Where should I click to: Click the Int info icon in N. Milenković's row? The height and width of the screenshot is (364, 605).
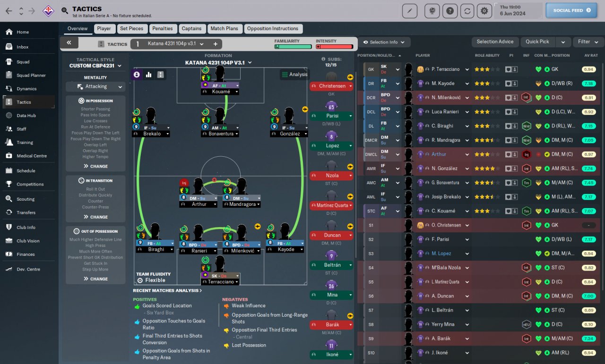click(526, 98)
